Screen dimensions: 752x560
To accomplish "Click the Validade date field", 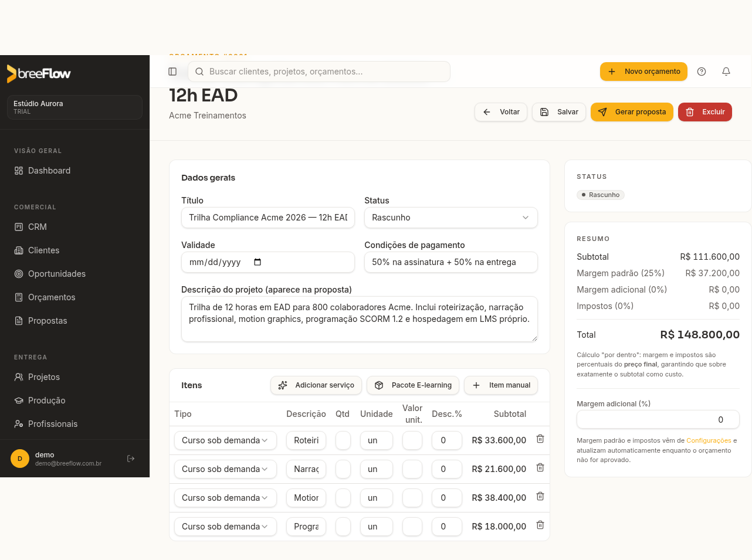I will (x=268, y=262).
